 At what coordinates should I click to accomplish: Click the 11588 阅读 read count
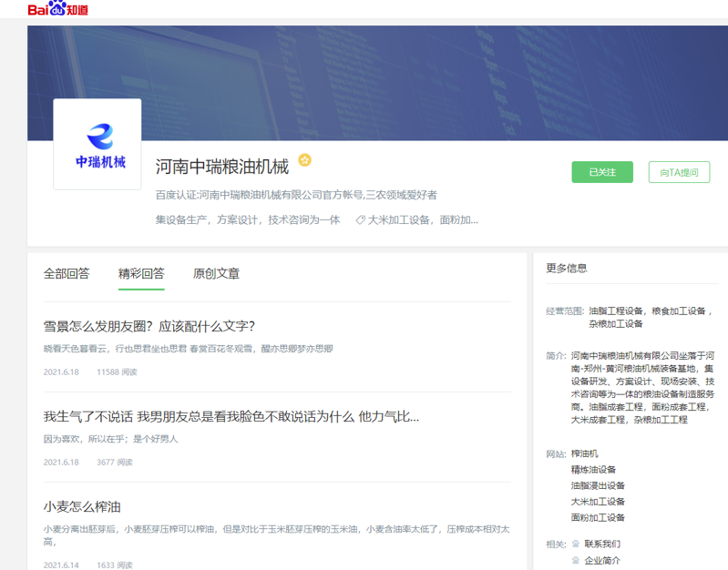[117, 372]
